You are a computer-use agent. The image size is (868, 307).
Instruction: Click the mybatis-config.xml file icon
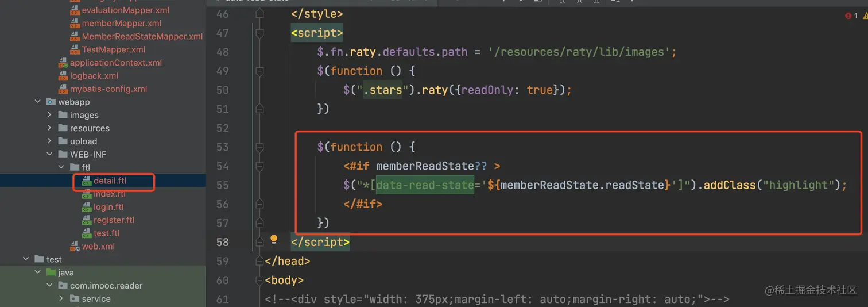(63, 89)
